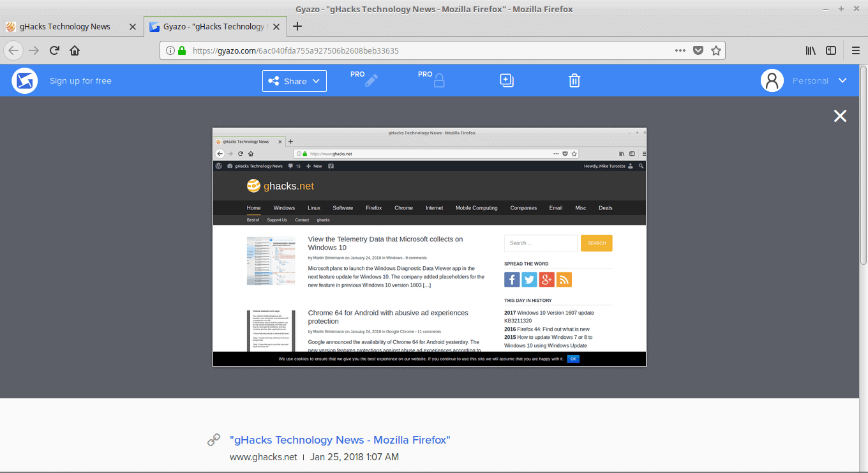The image size is (868, 473).
Task: Click the PRO lock icon
Action: [x=439, y=81]
